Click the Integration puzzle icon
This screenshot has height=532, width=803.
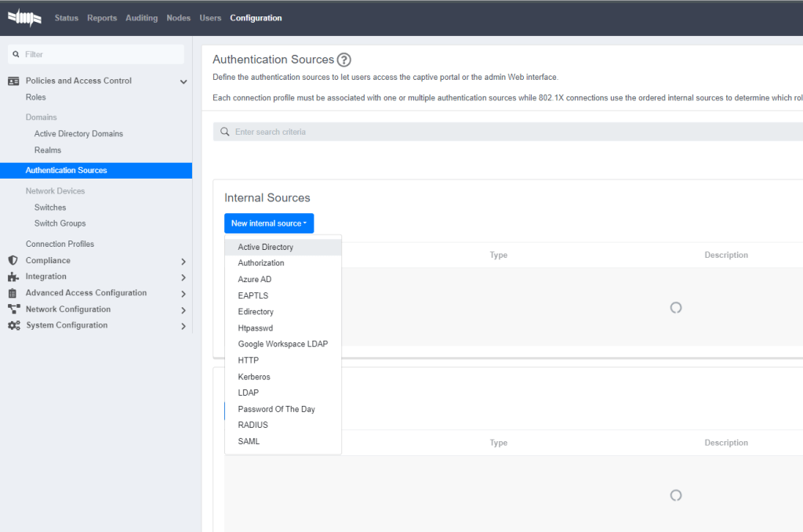pyautogui.click(x=13, y=277)
